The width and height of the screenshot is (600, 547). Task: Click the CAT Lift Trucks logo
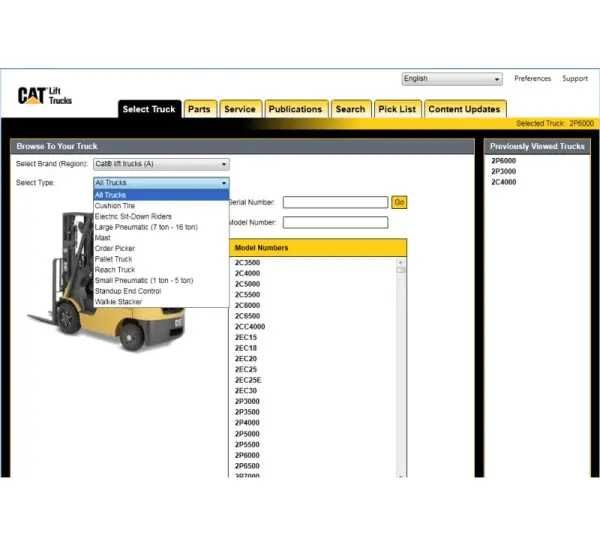pyautogui.click(x=44, y=96)
